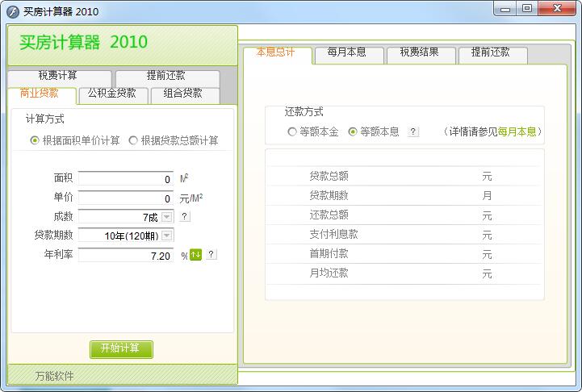
Task: Click the 万能软件 footer text
Action: 54,376
